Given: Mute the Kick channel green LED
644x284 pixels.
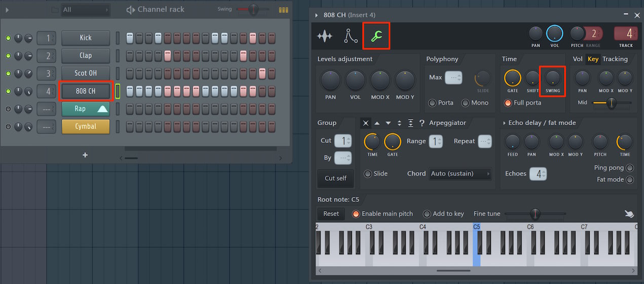Looking at the screenshot, I should click(x=8, y=38).
